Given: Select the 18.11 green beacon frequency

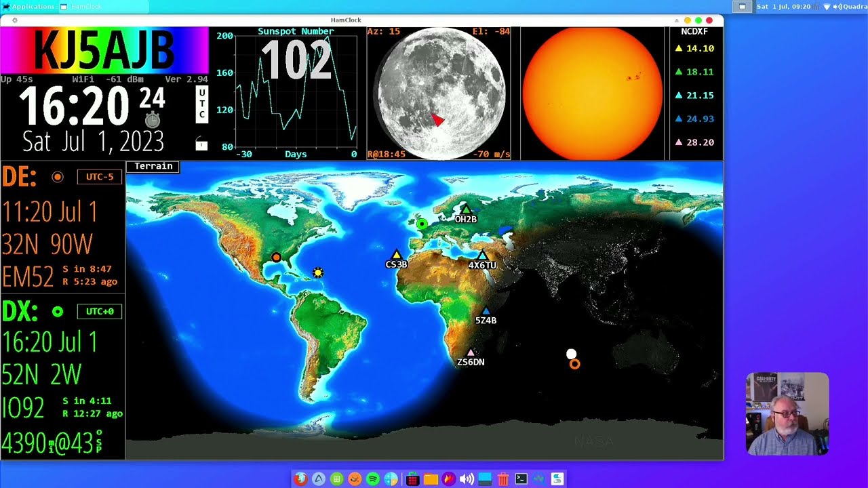Looking at the screenshot, I should click(693, 72).
